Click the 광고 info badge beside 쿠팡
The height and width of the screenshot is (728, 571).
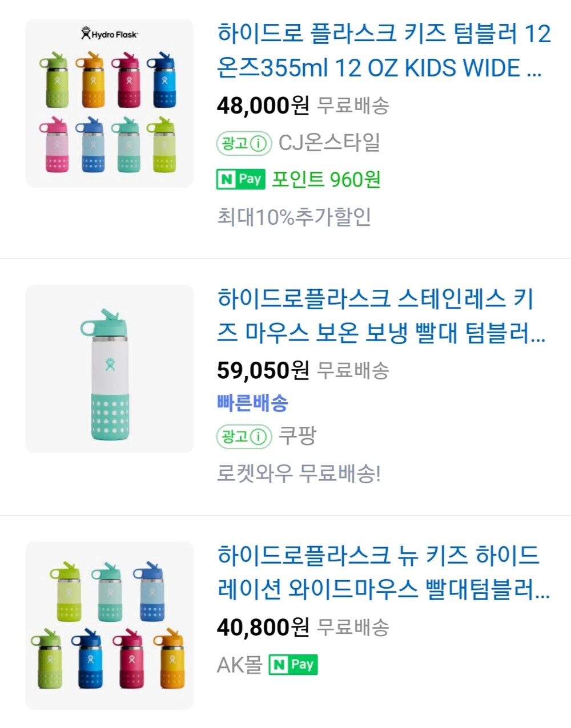click(243, 436)
